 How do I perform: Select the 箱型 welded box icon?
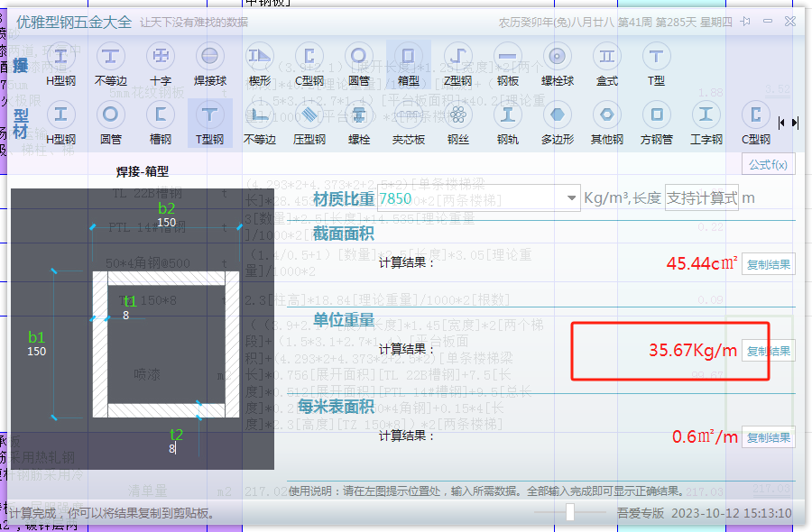[x=408, y=65]
